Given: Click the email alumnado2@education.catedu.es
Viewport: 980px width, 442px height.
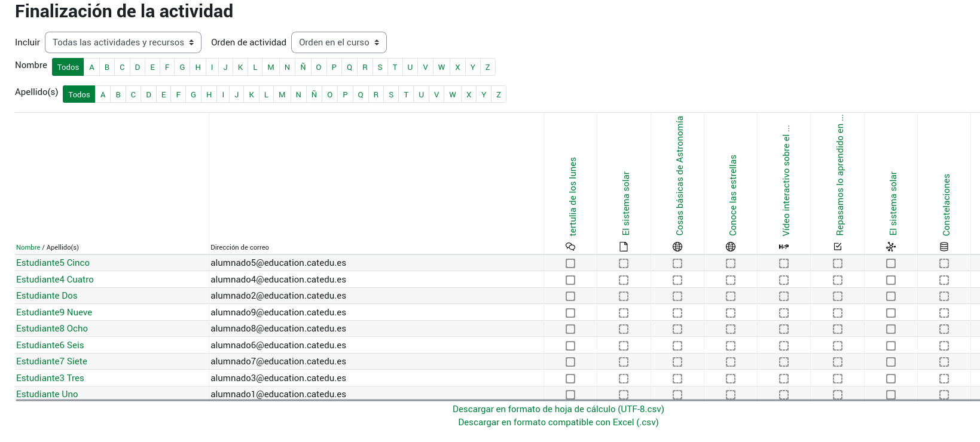Looking at the screenshot, I should tap(278, 296).
